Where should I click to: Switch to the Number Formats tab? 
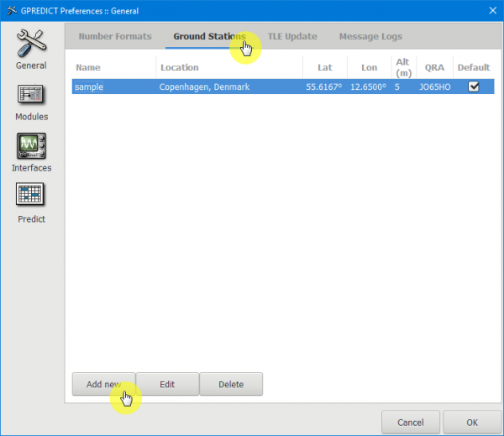115,37
